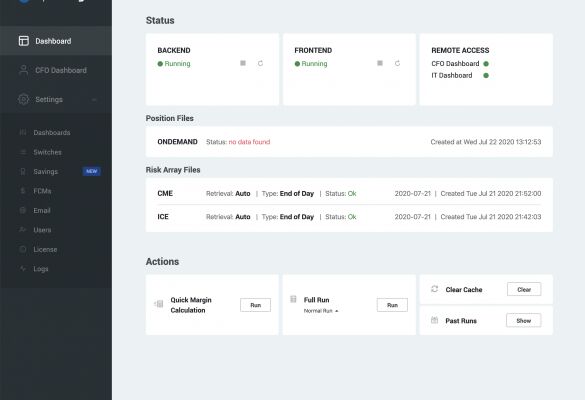Click the Frontend Running status indicator
585x400 pixels.
pyautogui.click(x=311, y=64)
